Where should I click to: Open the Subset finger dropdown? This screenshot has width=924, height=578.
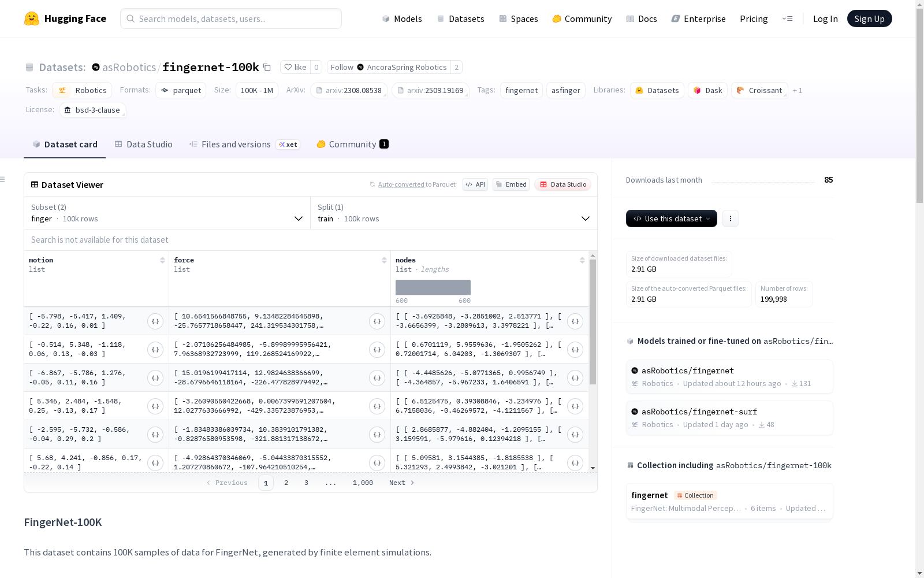(167, 213)
